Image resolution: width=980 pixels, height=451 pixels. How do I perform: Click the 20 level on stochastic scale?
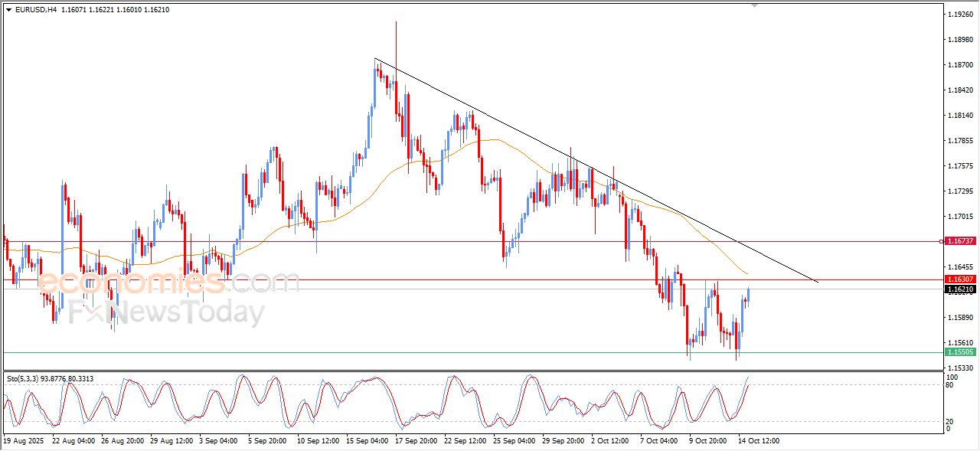[x=952, y=421]
